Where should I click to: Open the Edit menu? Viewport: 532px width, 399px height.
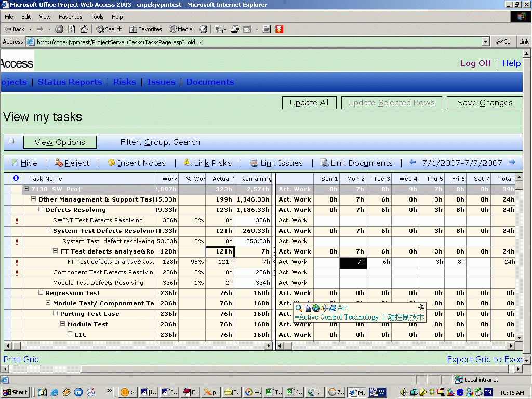tap(26, 17)
